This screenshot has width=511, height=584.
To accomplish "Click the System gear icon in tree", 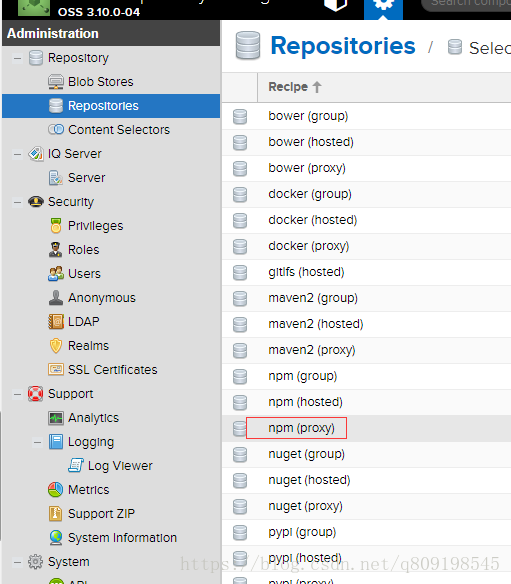I will tap(35, 562).
